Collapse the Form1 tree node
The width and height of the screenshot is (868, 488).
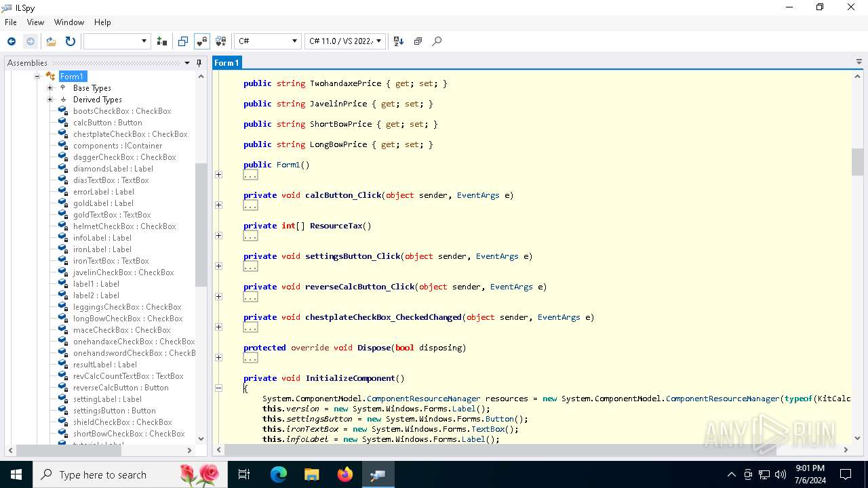point(37,77)
